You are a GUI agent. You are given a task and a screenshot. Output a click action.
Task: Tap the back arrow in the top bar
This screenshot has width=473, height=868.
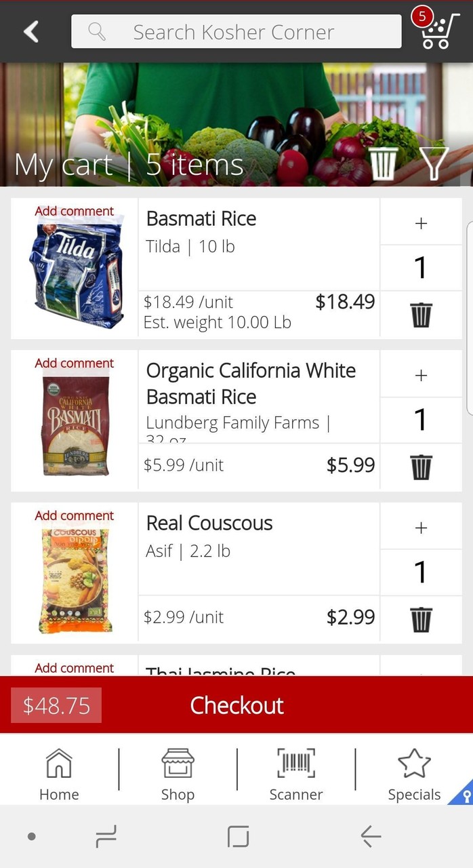coord(30,31)
